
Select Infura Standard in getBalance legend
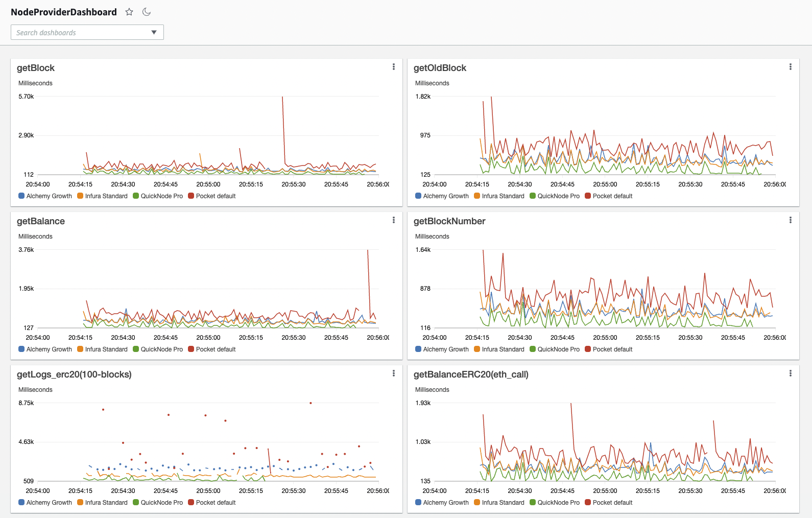pyautogui.click(x=102, y=349)
